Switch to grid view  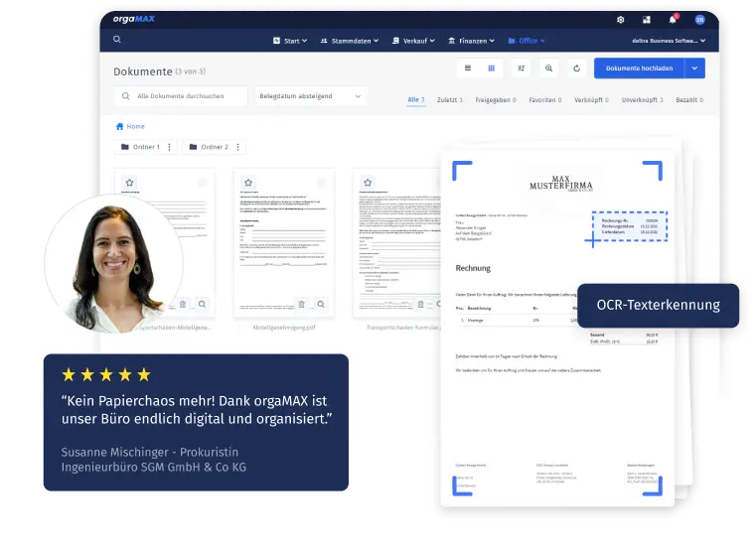point(492,68)
